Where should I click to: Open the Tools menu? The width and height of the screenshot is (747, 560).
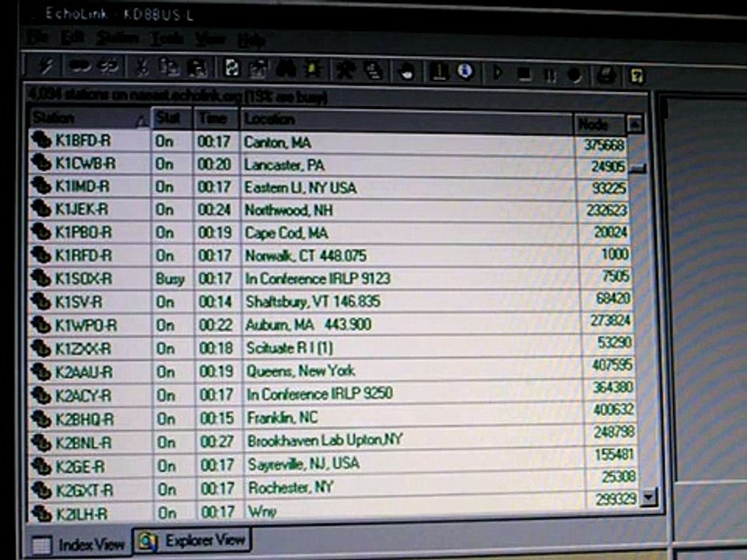coord(167,39)
